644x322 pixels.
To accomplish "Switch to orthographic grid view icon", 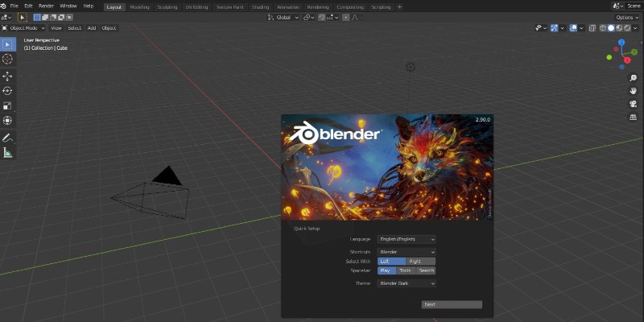I will (633, 117).
